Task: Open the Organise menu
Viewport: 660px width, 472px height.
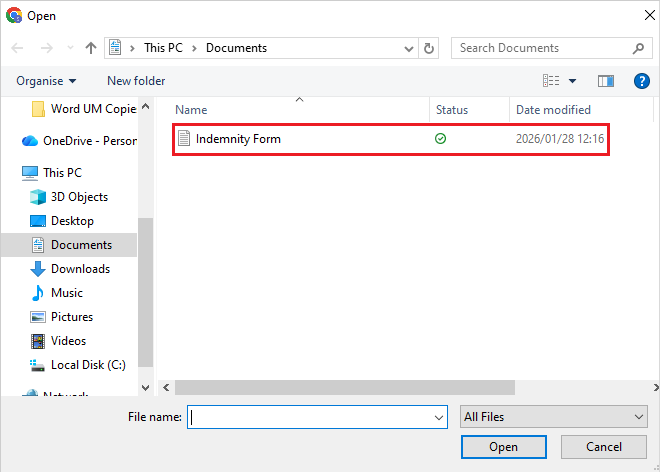Action: (46, 81)
